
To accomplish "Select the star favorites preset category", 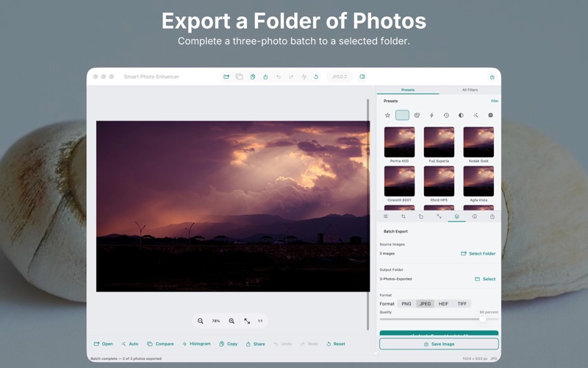I will pos(388,116).
